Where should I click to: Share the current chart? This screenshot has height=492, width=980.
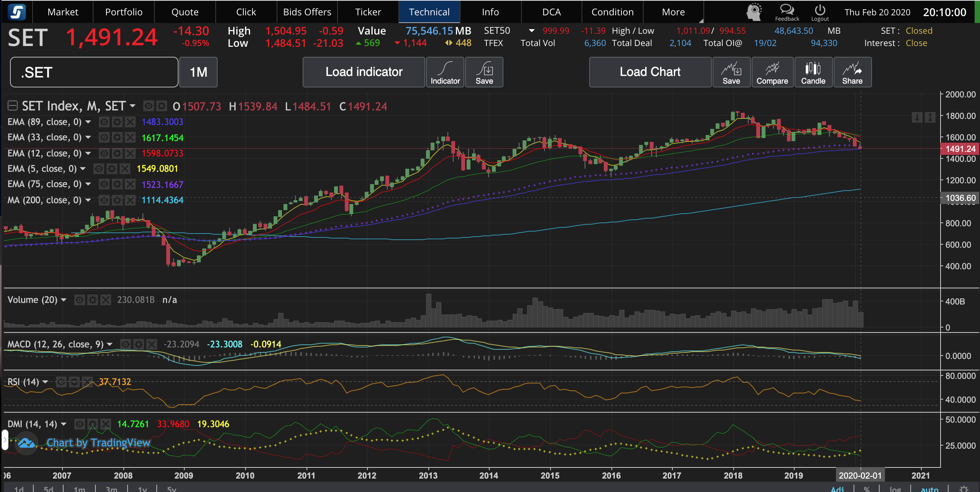[x=852, y=72]
